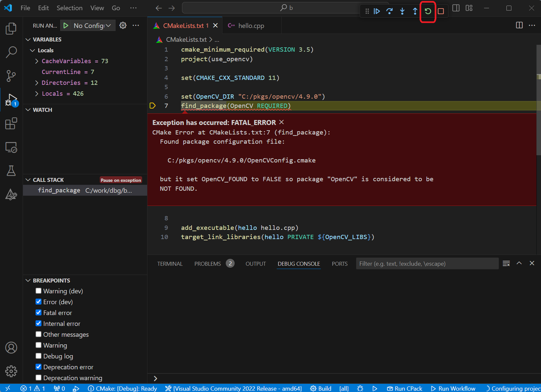This screenshot has width=541, height=392.
Task: Enable the Debug log breakpoint
Action: pyautogui.click(x=38, y=356)
